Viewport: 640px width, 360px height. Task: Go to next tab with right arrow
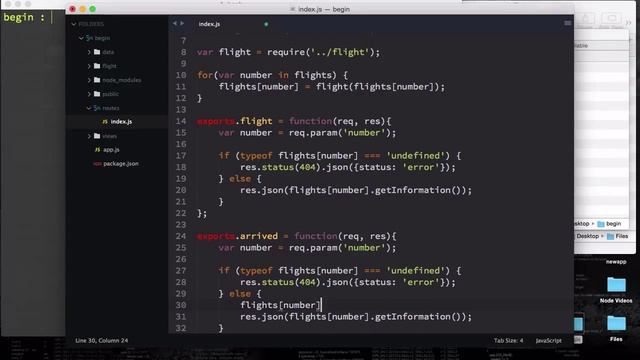click(x=182, y=24)
